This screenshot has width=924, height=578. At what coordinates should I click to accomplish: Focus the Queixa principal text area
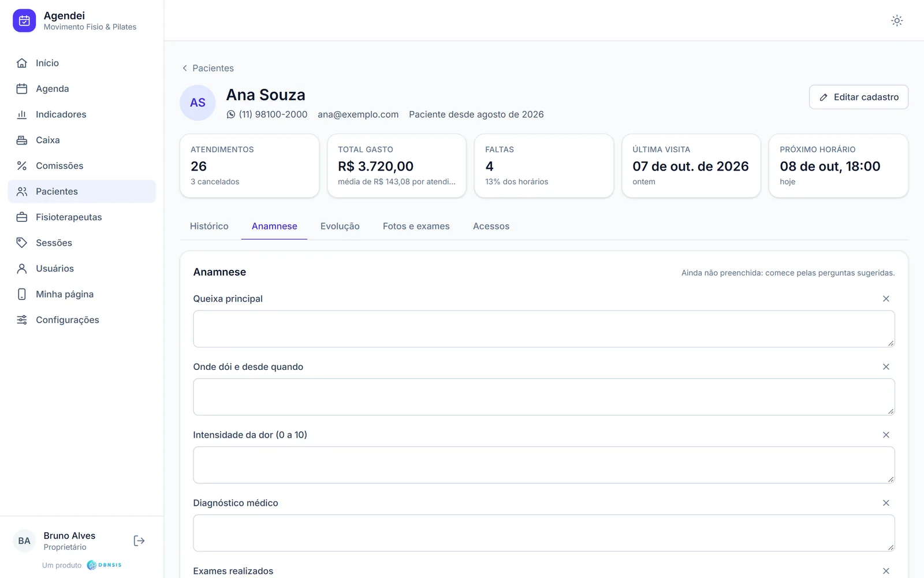[544, 329]
